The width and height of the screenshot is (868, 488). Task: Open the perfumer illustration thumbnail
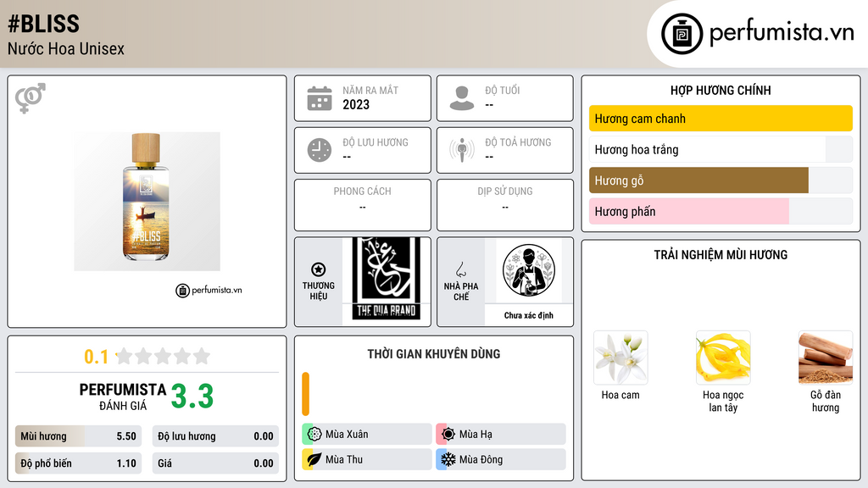[x=529, y=270]
